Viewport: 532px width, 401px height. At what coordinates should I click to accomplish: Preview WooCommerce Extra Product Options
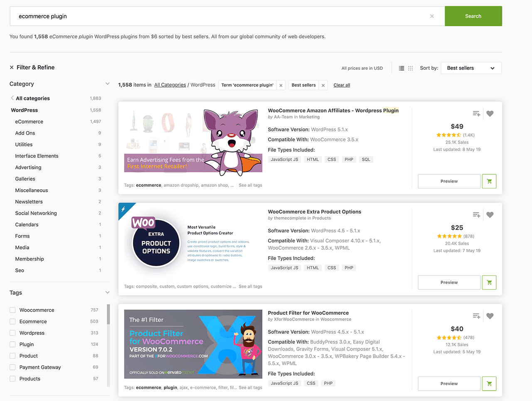pyautogui.click(x=449, y=283)
